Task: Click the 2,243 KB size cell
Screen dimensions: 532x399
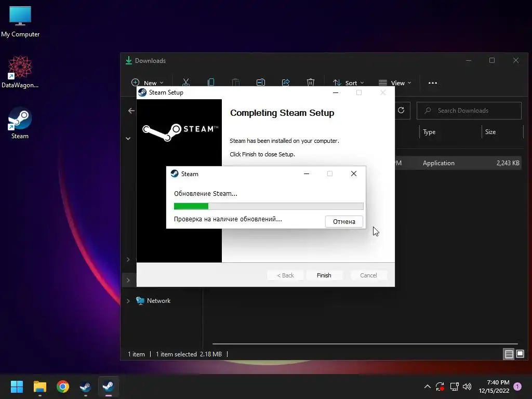Action: tap(508, 163)
